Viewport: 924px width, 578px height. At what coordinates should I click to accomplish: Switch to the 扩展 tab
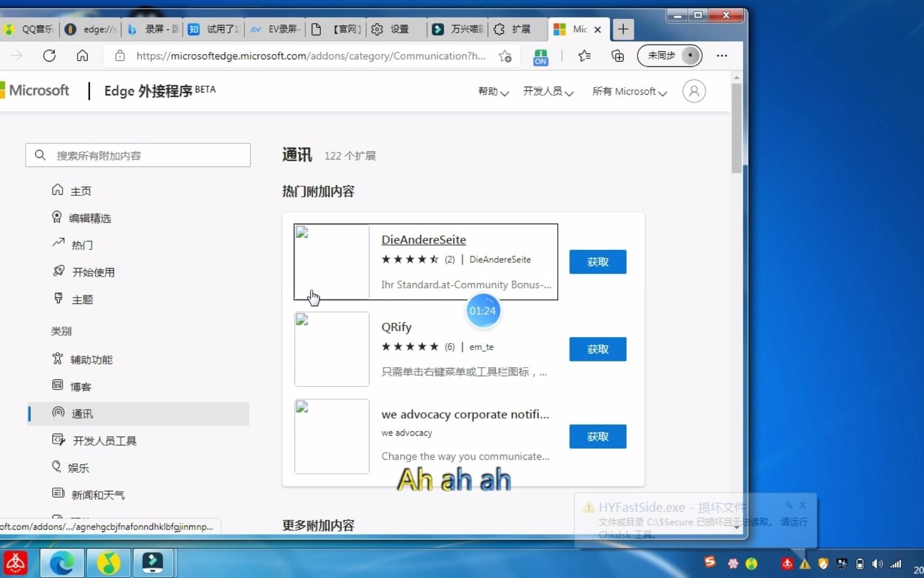click(x=519, y=29)
